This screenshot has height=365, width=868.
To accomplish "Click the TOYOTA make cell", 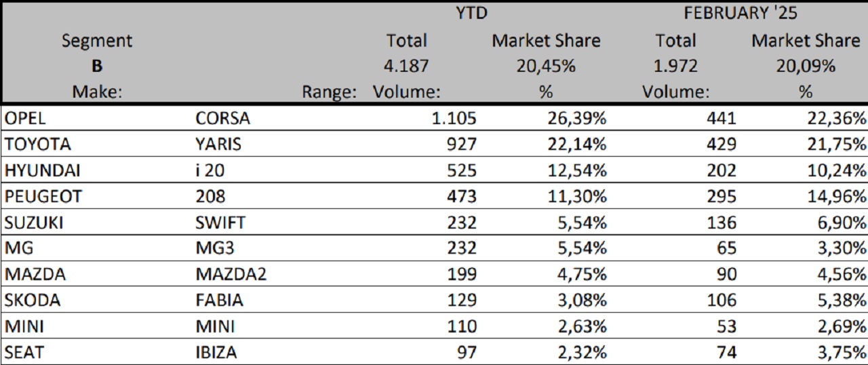I will click(x=38, y=144).
